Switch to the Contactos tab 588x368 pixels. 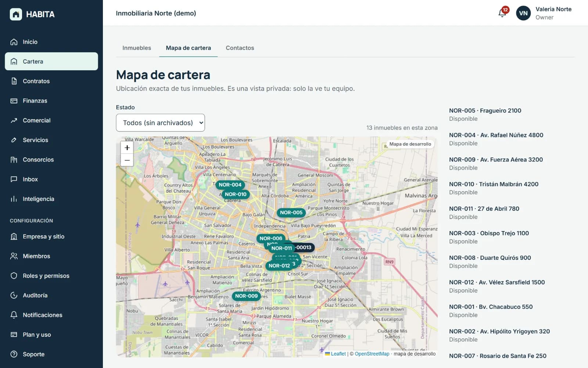[x=240, y=48]
